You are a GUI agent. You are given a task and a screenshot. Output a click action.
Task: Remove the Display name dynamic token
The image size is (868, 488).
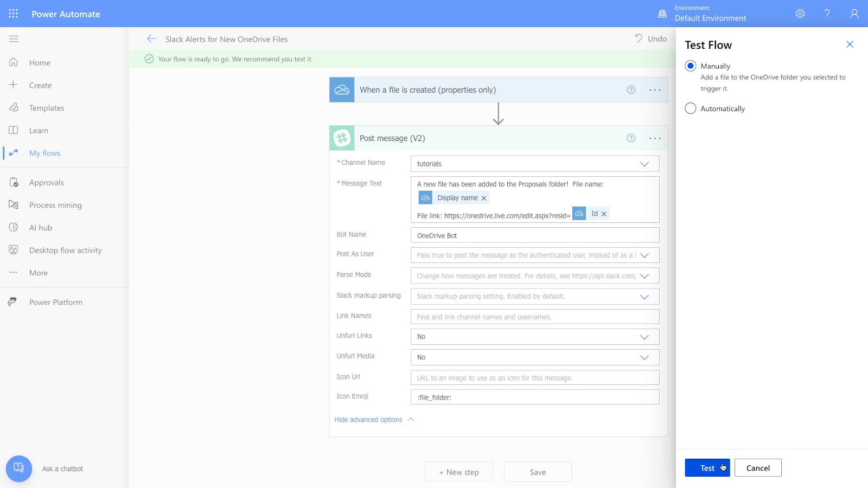484,198
